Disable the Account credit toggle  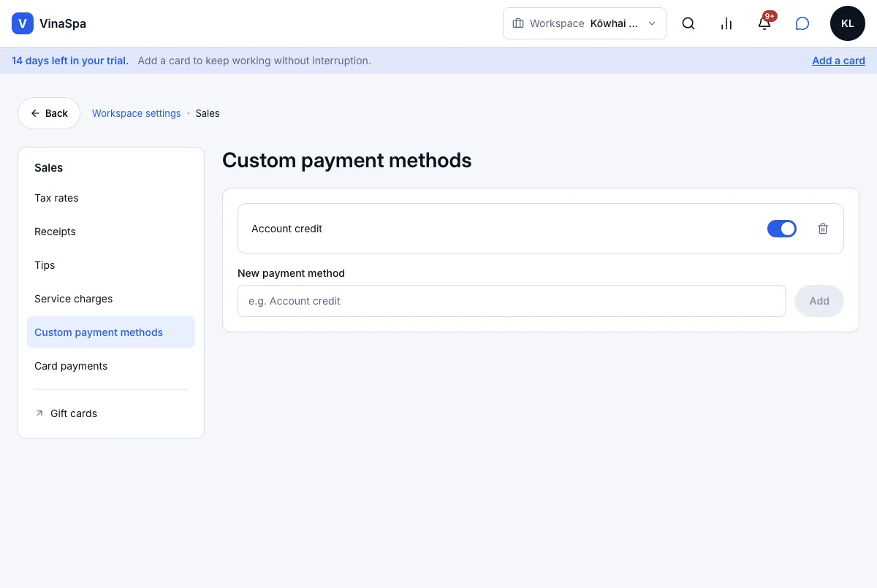click(x=782, y=229)
